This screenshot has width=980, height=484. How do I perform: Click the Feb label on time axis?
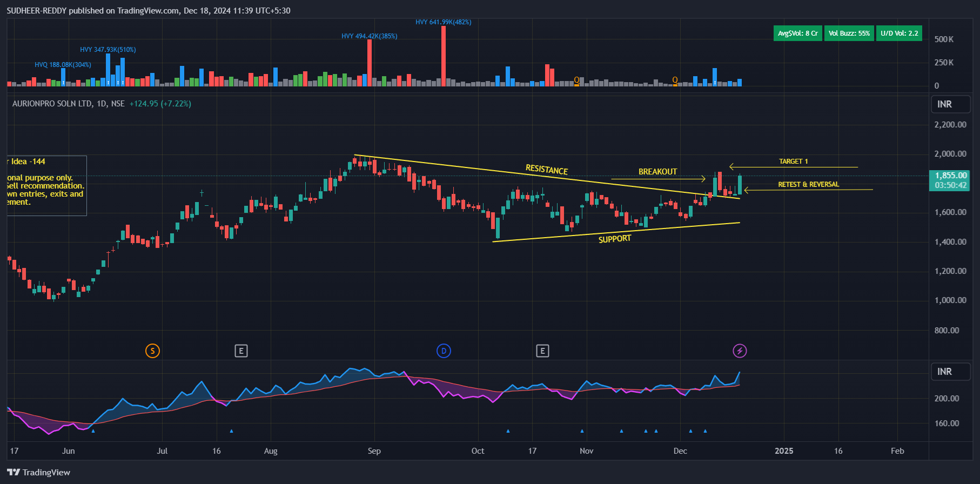click(x=897, y=451)
